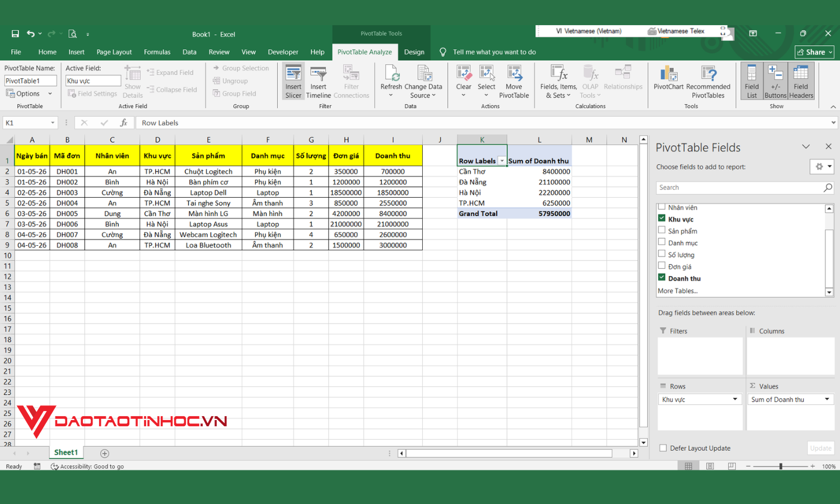The image size is (840, 504).
Task: Collapse the ribbon
Action: pyautogui.click(x=833, y=106)
